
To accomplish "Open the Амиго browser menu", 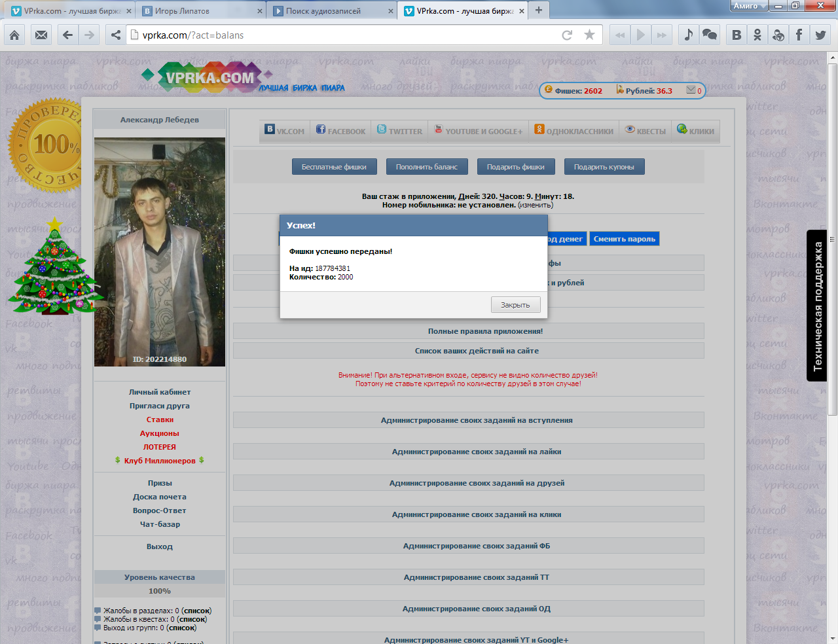I will click(750, 6).
